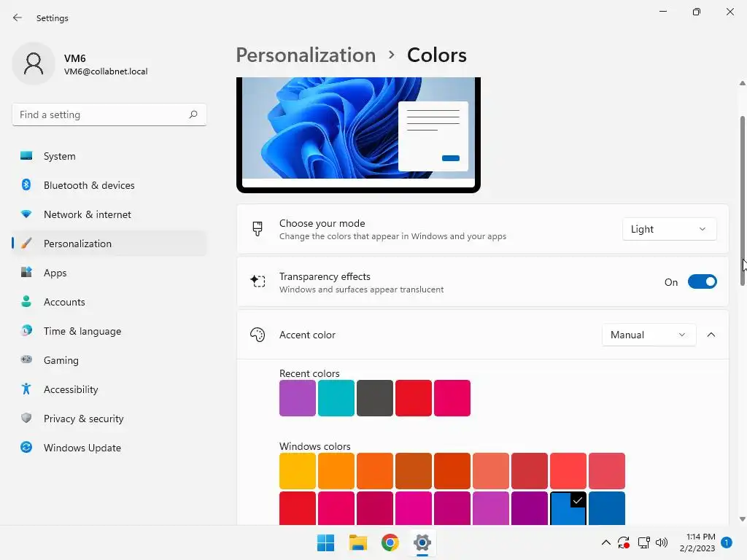This screenshot has height=560, width=747.
Task: Click the Accessibility figure icon
Action: 26,389
